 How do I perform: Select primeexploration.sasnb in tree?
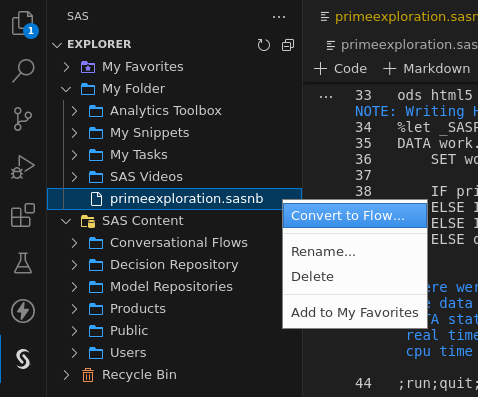coord(175,199)
